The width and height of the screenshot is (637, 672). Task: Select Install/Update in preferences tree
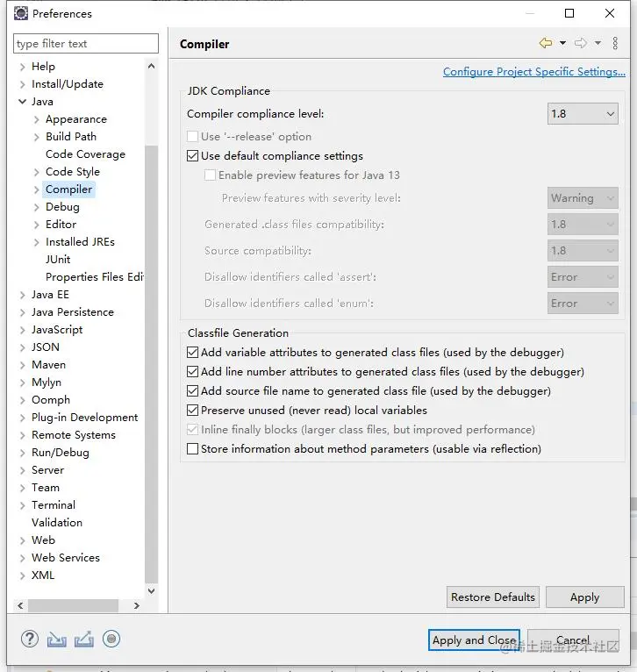[x=68, y=84]
